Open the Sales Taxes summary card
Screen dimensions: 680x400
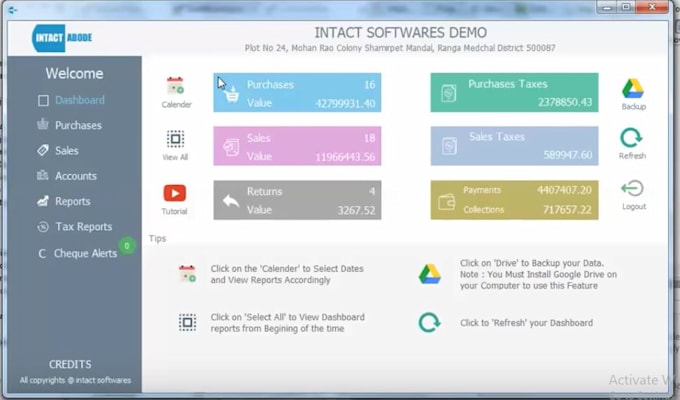[514, 146]
